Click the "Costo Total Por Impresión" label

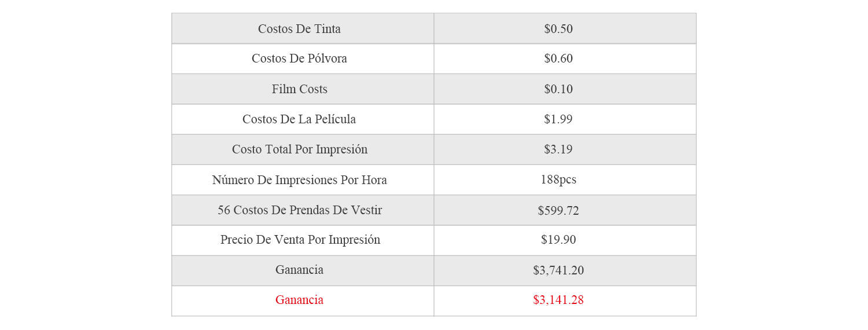tap(299, 149)
